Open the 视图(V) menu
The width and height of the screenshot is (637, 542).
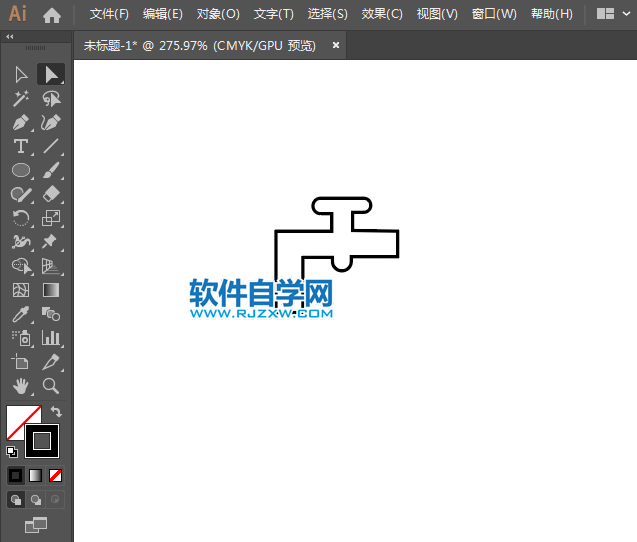pyautogui.click(x=437, y=14)
